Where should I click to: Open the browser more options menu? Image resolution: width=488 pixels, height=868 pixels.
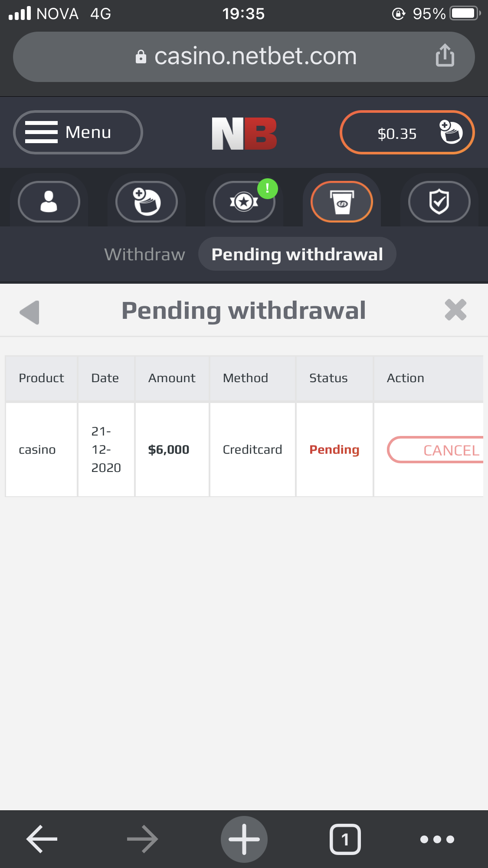click(437, 839)
